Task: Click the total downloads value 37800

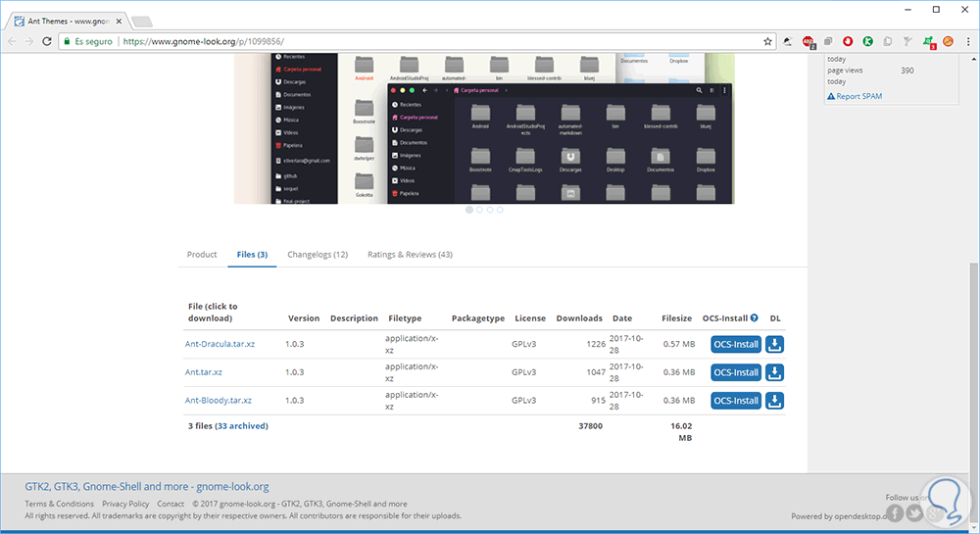Action: click(x=591, y=426)
